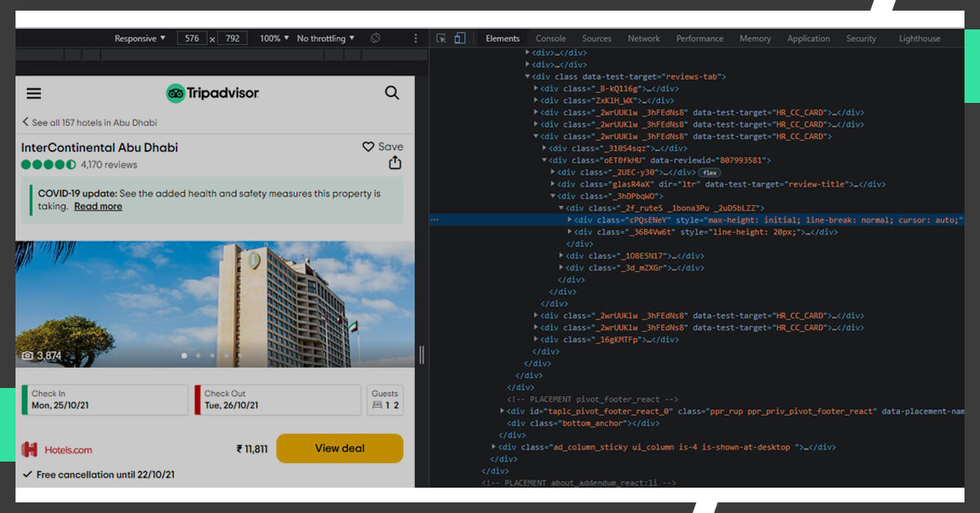
Task: Select the div class="bottom_anchor" line
Action: coord(582,423)
